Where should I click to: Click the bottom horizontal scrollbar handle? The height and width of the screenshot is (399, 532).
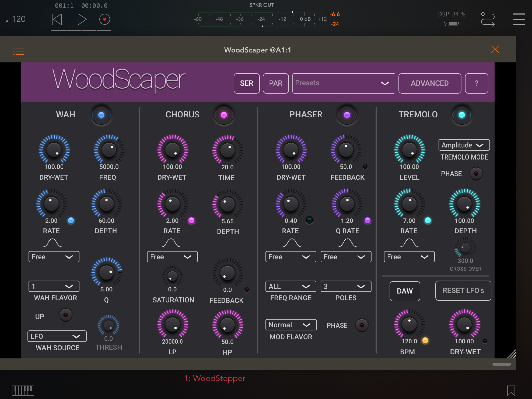pyautogui.click(x=502, y=364)
